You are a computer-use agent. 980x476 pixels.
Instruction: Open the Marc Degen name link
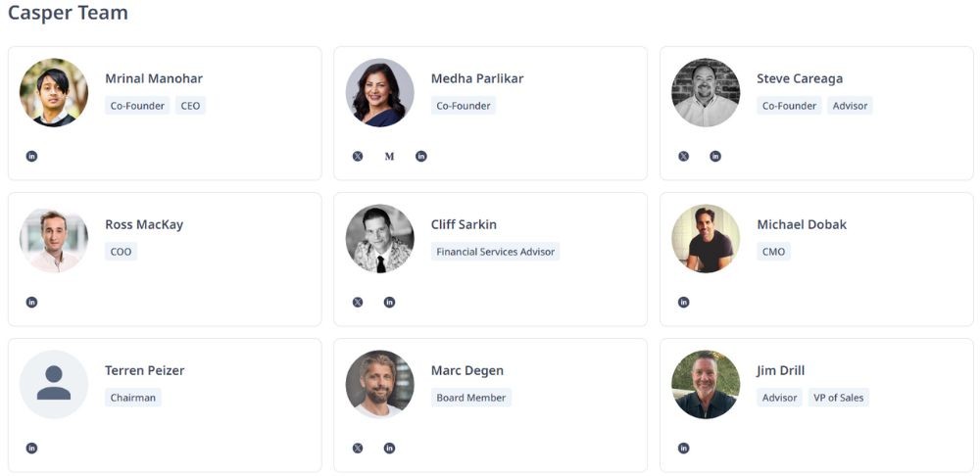coord(467,370)
